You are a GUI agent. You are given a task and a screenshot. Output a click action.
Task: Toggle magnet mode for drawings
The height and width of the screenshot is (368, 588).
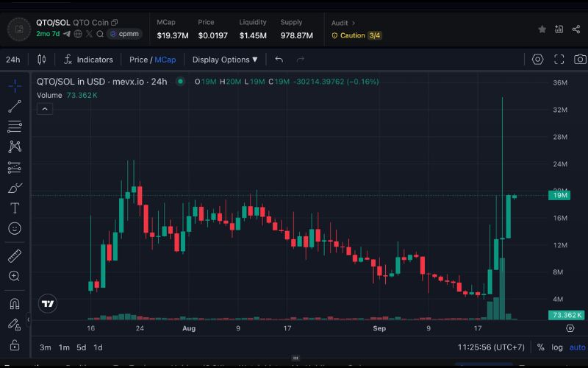(14, 303)
